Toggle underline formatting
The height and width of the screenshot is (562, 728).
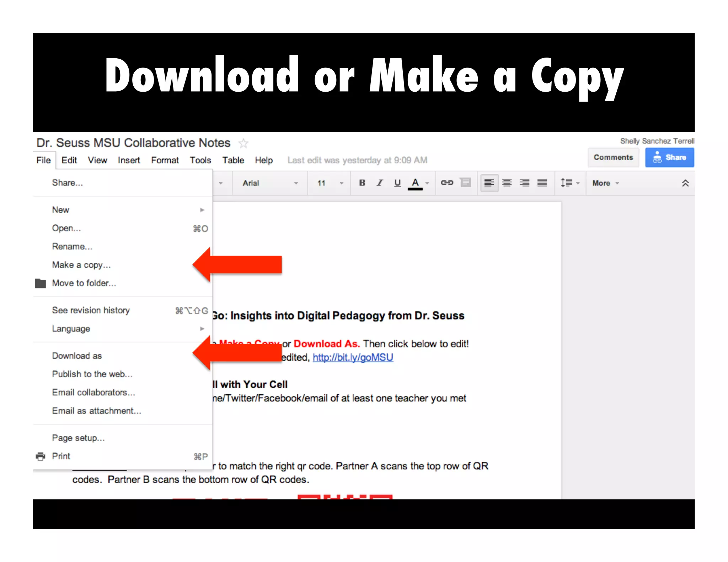397,183
